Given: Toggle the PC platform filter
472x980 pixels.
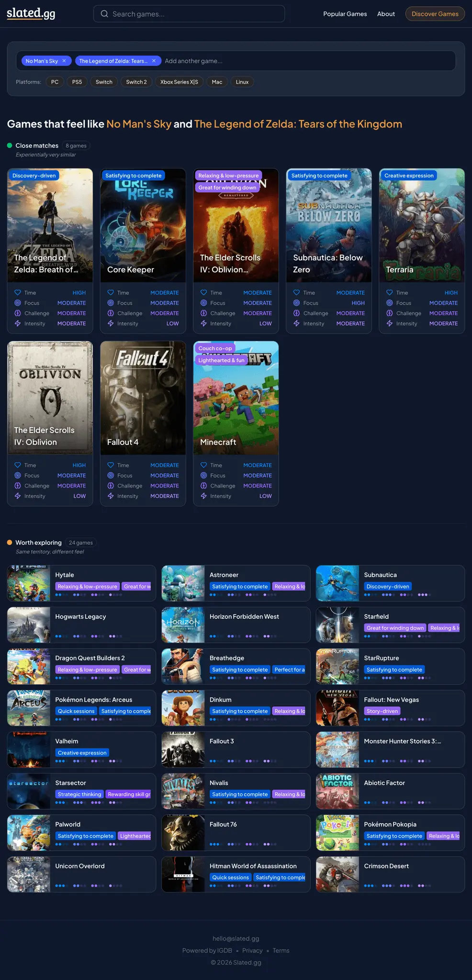Looking at the screenshot, I should point(55,82).
